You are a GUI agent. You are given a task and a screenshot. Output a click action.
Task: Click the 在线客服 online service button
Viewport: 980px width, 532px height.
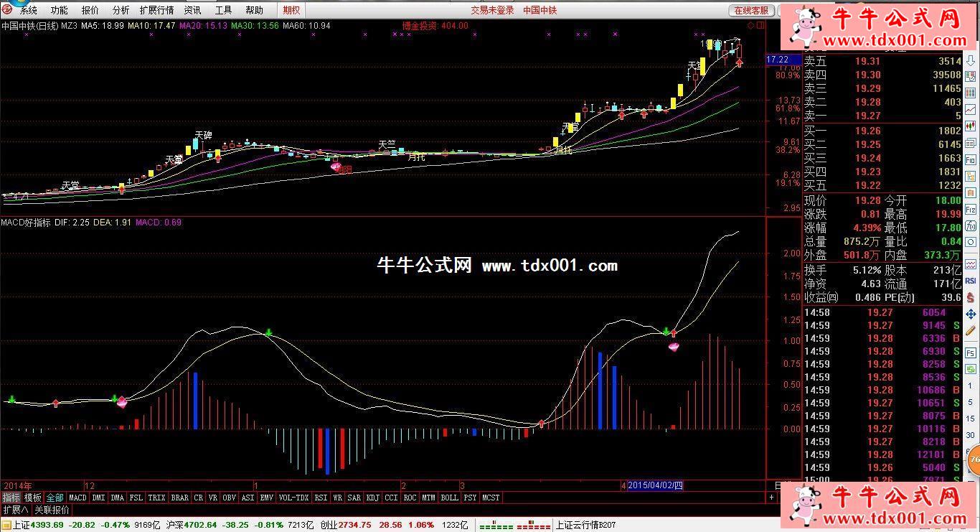click(751, 10)
